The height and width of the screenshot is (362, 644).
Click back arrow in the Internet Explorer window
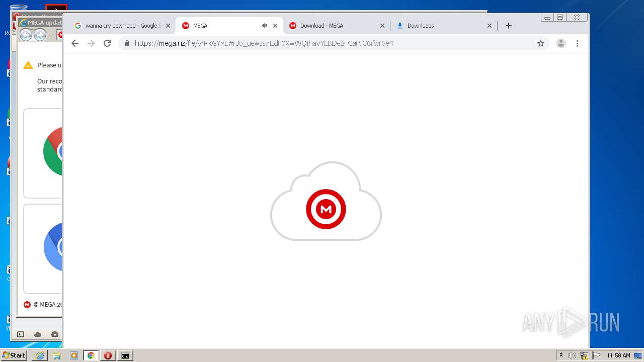[x=26, y=35]
